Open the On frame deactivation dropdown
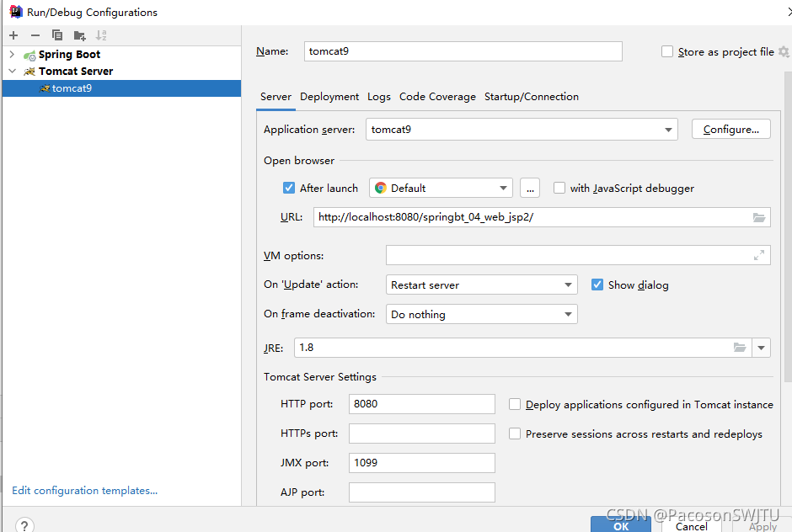792x532 pixels. coord(481,314)
